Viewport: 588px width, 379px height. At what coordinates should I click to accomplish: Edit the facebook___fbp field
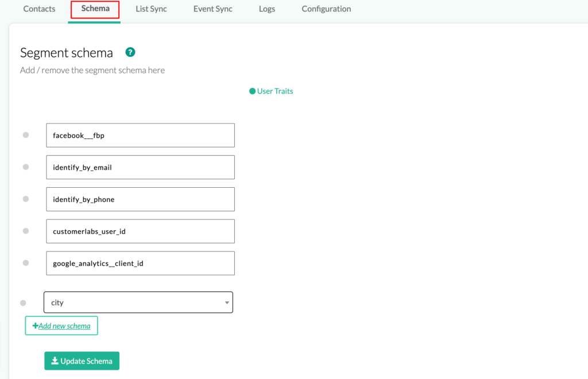[x=140, y=136]
